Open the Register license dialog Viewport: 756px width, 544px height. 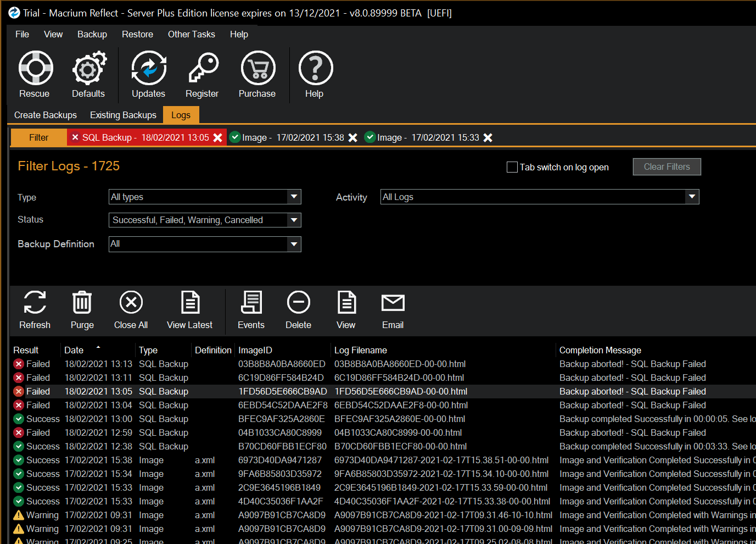click(201, 74)
